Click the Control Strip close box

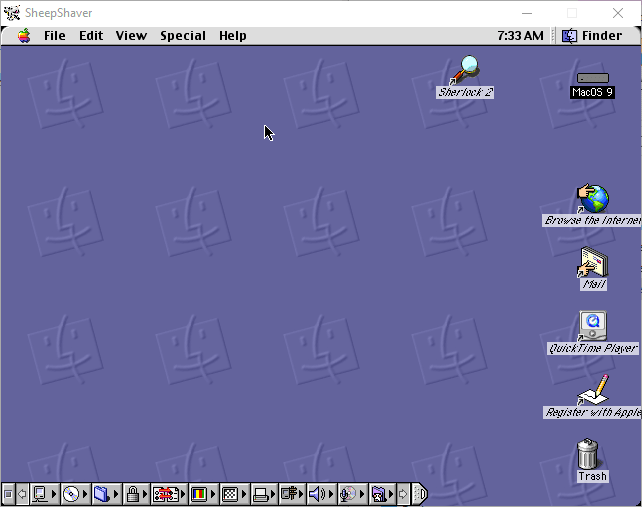click(x=8, y=494)
